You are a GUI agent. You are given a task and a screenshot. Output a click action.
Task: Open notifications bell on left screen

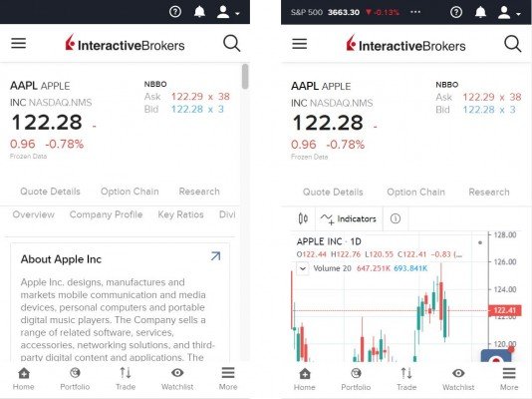pos(199,12)
